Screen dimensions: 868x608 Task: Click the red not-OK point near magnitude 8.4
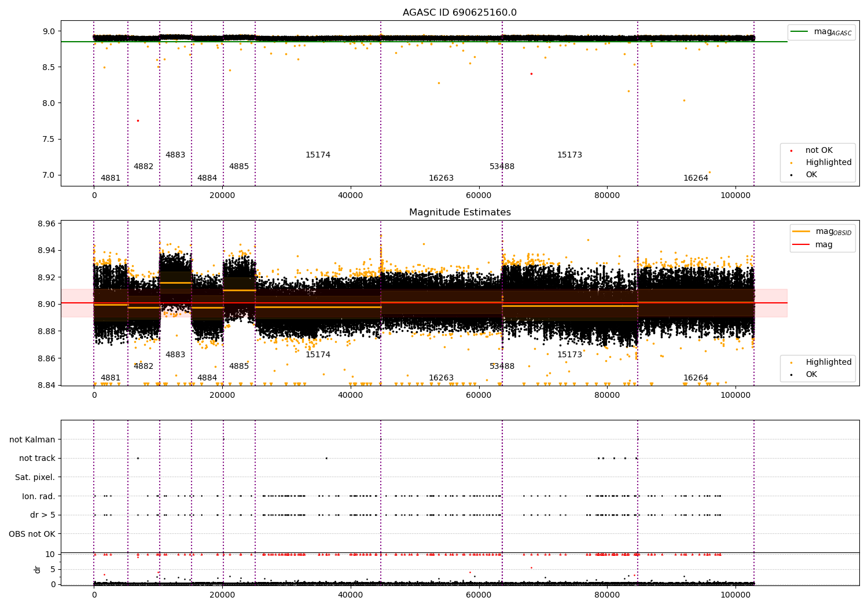tap(531, 74)
